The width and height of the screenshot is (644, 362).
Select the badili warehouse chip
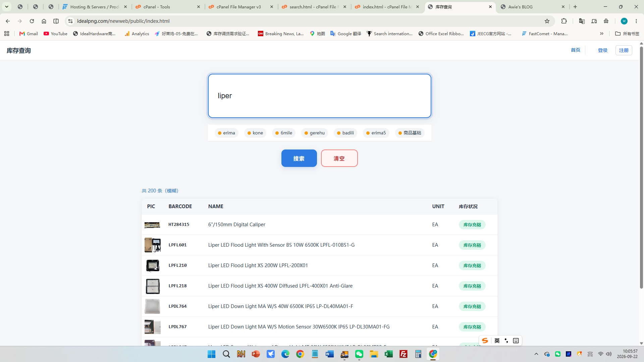(345, 133)
